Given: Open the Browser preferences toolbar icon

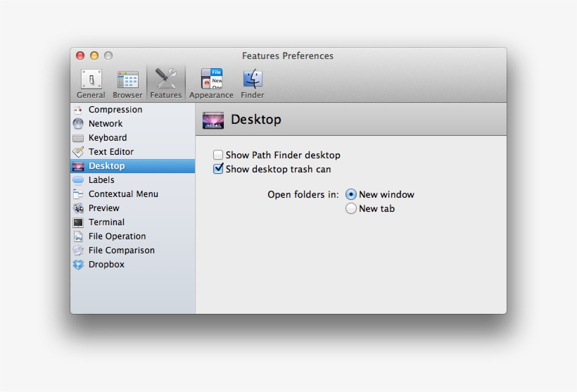Looking at the screenshot, I should pyautogui.click(x=127, y=80).
